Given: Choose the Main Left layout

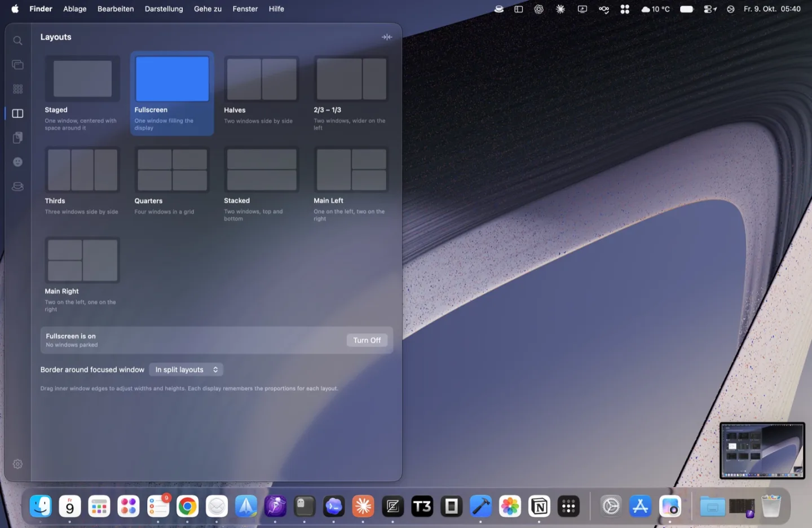Looking at the screenshot, I should point(351,184).
